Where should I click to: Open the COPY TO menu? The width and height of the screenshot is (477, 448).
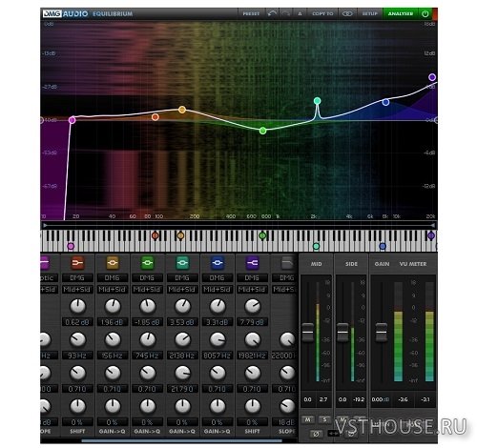[322, 13]
